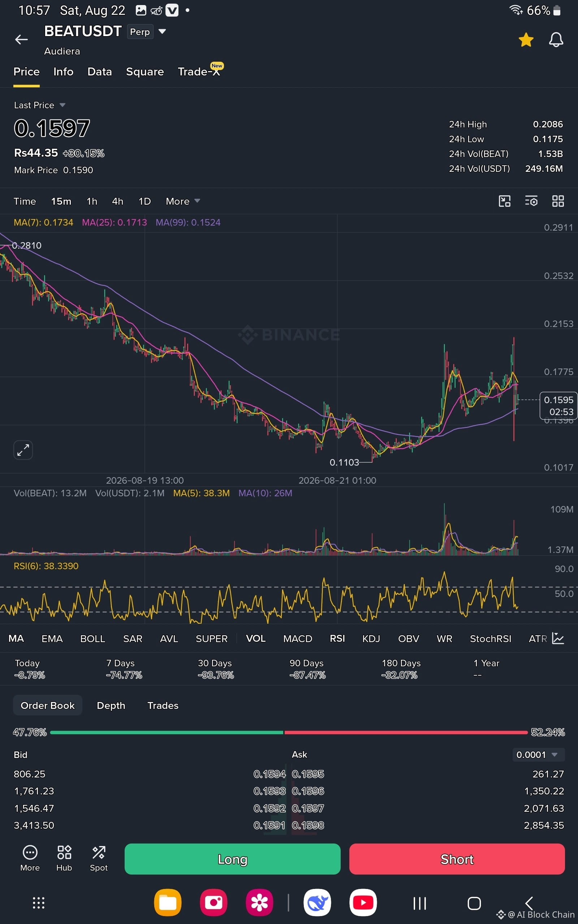Open the multi-chart grid layout icon

pos(558,201)
